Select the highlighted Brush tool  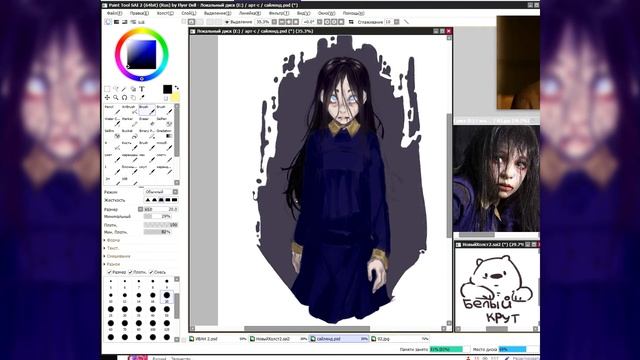[147, 110]
